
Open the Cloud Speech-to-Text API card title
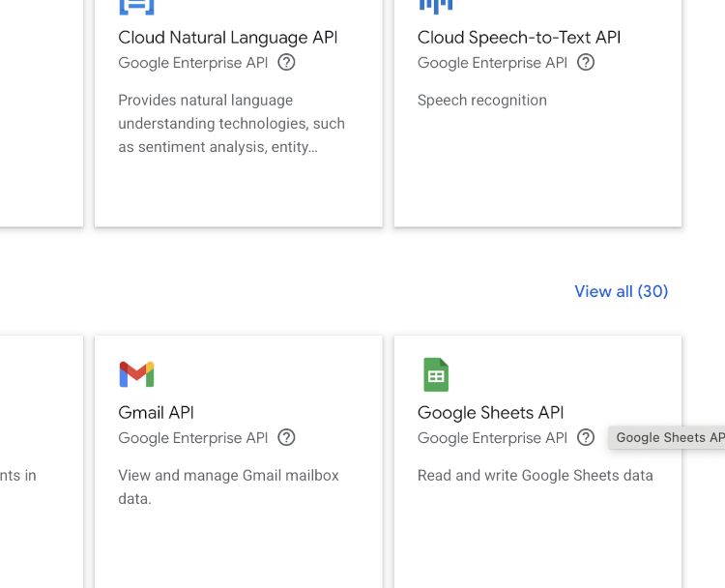519,38
